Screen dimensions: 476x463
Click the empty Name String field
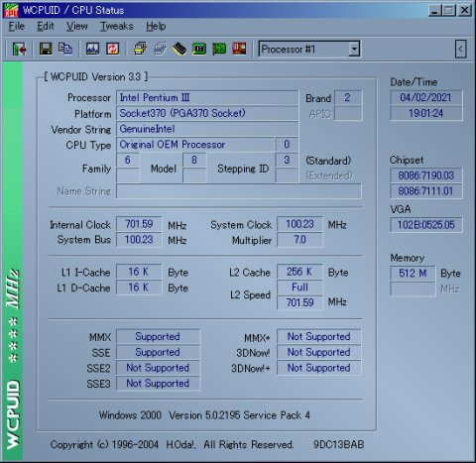[x=239, y=191]
